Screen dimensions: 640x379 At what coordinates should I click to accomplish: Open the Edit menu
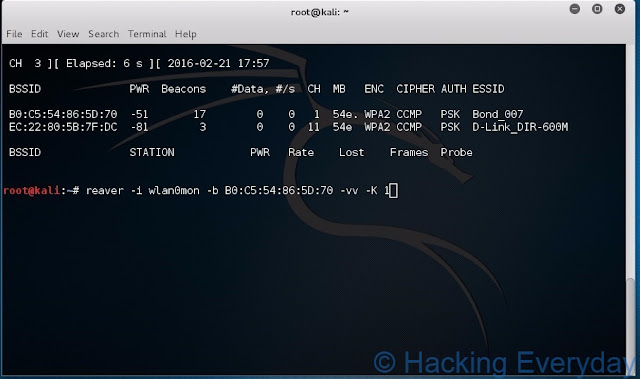[x=40, y=34]
